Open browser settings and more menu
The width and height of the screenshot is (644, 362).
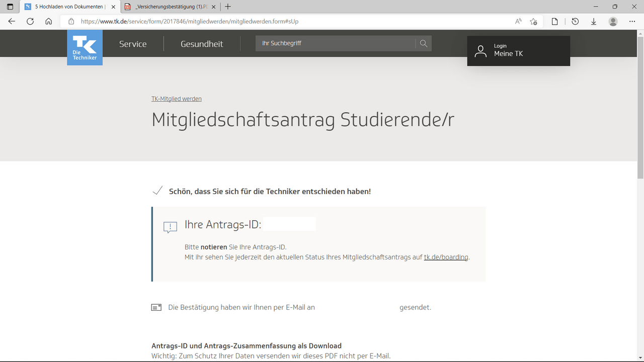(x=632, y=22)
